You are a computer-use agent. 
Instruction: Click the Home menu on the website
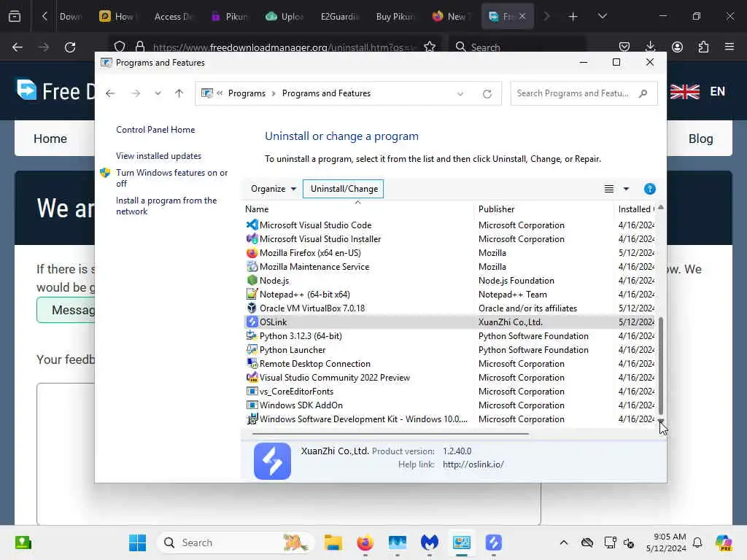tap(50, 139)
